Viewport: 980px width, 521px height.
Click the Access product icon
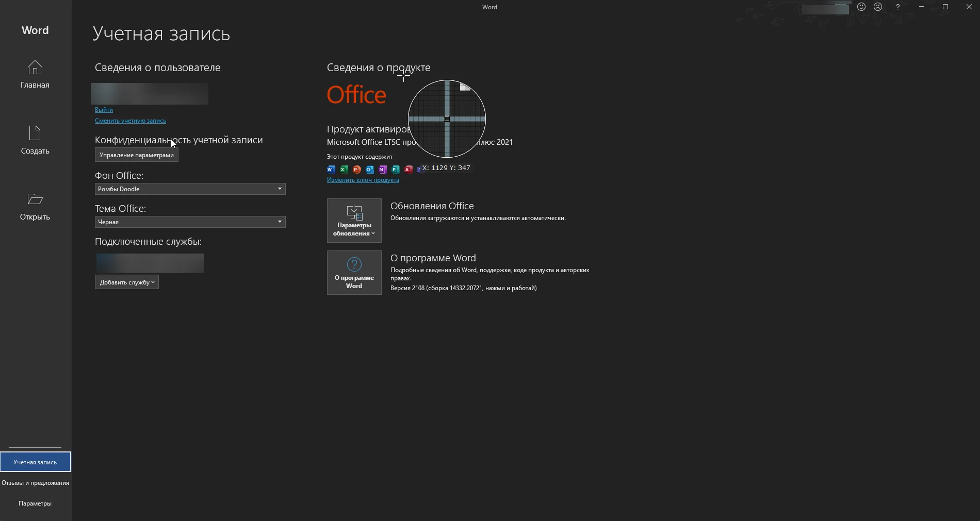click(409, 169)
